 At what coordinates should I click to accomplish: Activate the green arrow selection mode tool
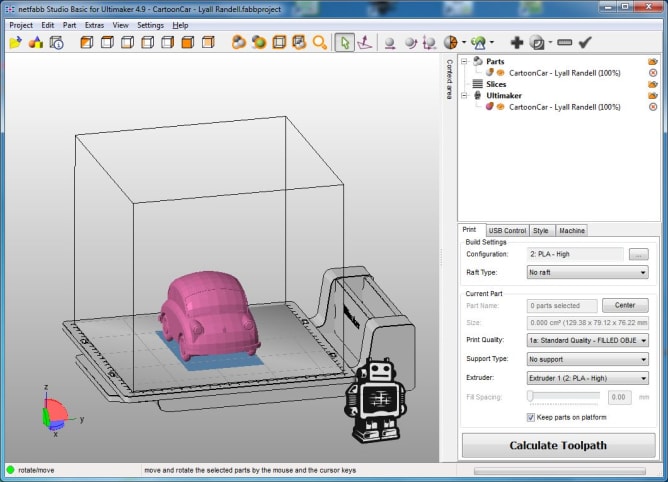click(x=344, y=43)
